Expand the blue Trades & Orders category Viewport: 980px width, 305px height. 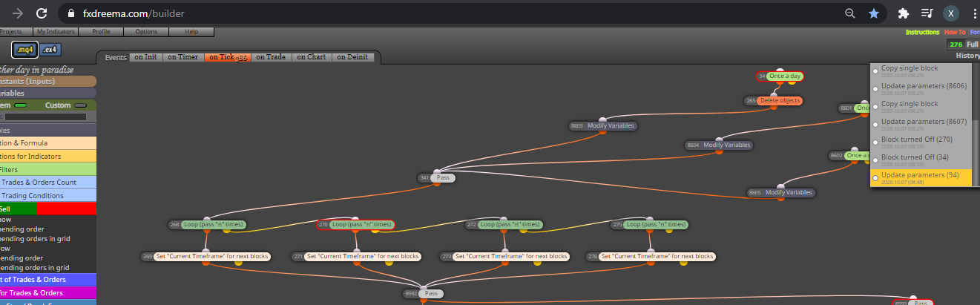(48, 280)
